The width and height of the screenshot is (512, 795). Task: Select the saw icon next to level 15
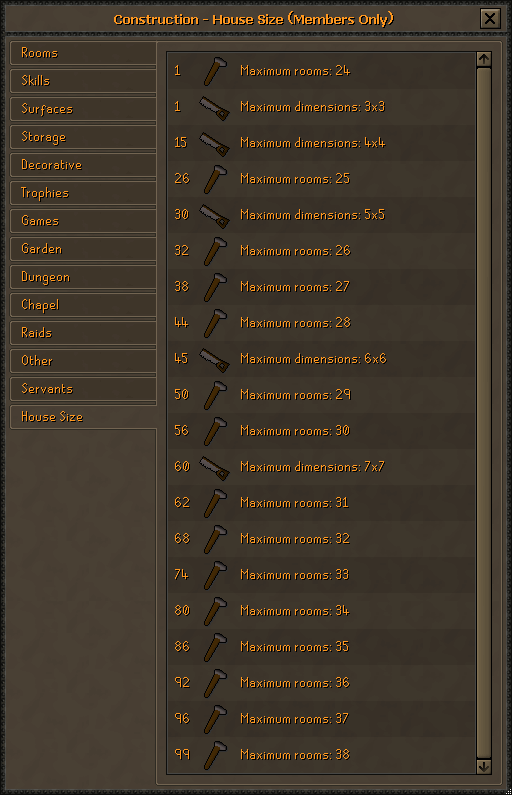(x=214, y=143)
